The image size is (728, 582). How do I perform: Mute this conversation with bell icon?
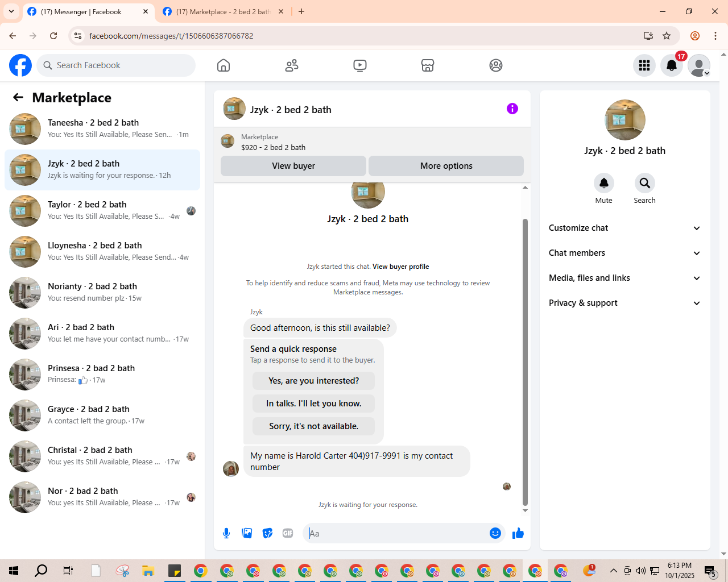pos(604,183)
